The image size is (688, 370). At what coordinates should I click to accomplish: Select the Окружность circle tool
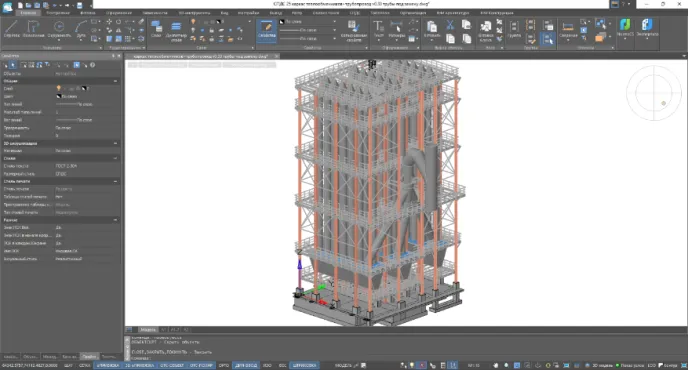click(x=59, y=29)
